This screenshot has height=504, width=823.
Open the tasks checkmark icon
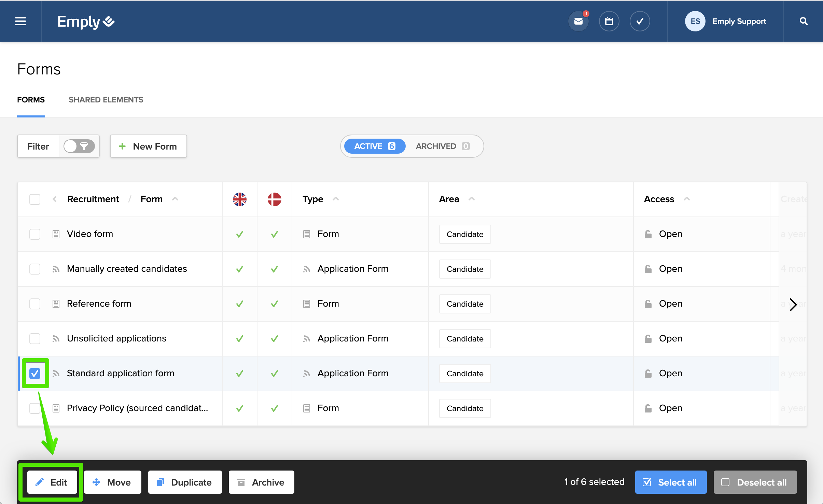coord(640,21)
